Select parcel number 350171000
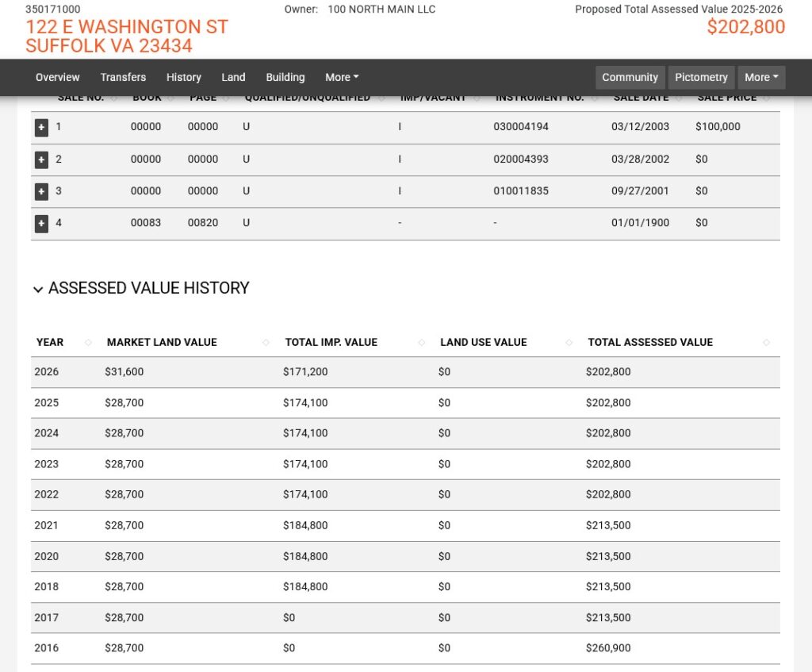The width and height of the screenshot is (812, 672). point(53,10)
